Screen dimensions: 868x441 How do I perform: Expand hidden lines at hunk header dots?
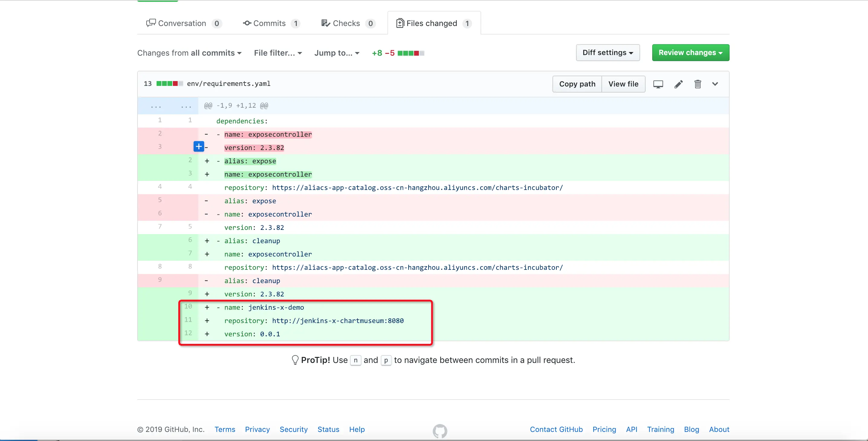156,106
